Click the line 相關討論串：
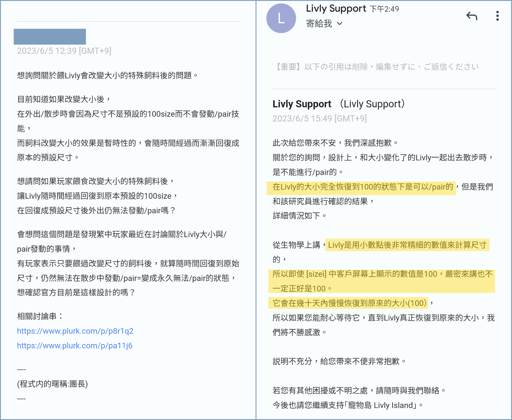The width and height of the screenshot is (512, 420). coord(40,316)
